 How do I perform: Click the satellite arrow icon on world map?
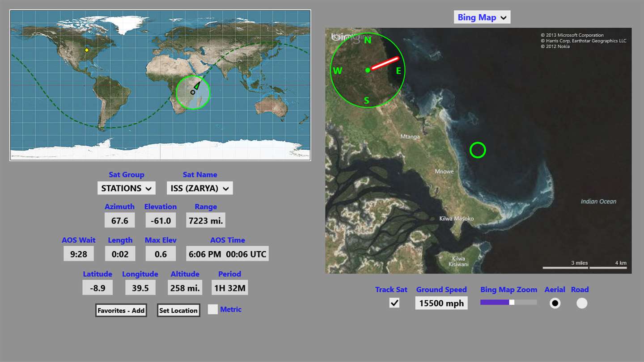(196, 85)
